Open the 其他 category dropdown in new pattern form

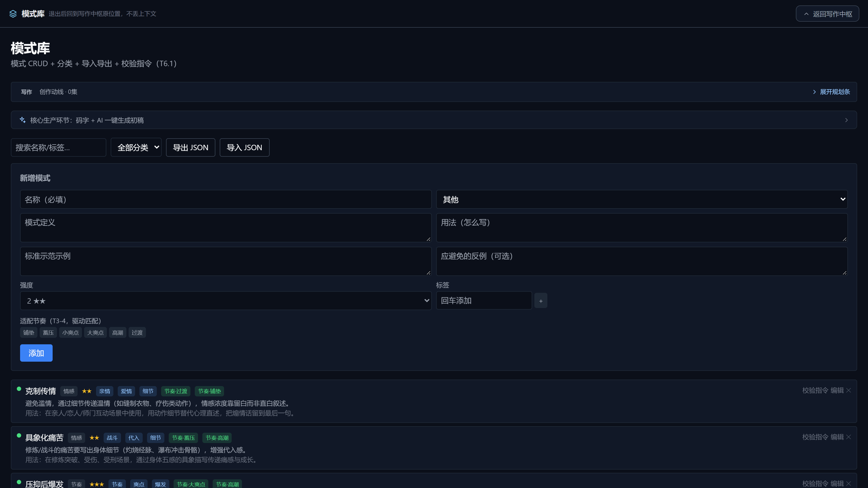pyautogui.click(x=642, y=199)
